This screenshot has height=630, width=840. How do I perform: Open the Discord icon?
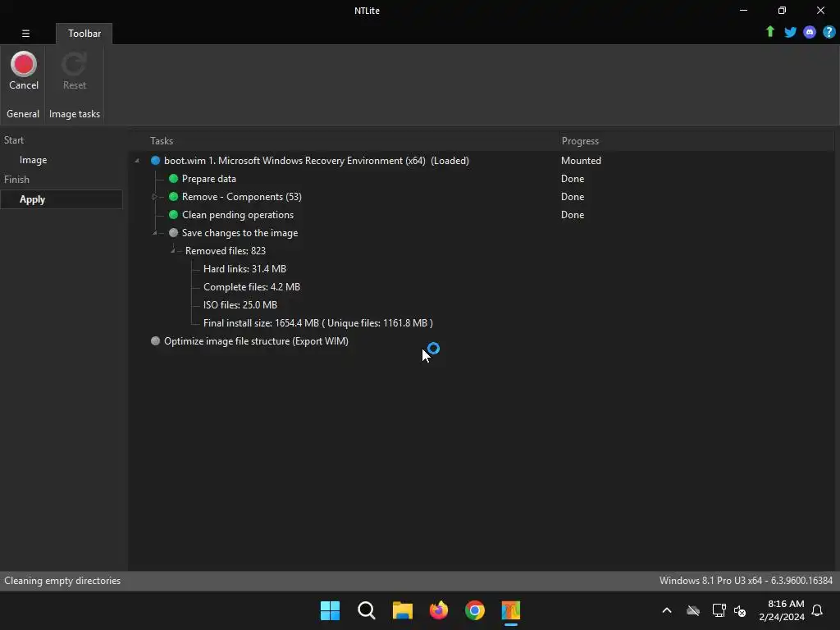pyautogui.click(x=810, y=32)
